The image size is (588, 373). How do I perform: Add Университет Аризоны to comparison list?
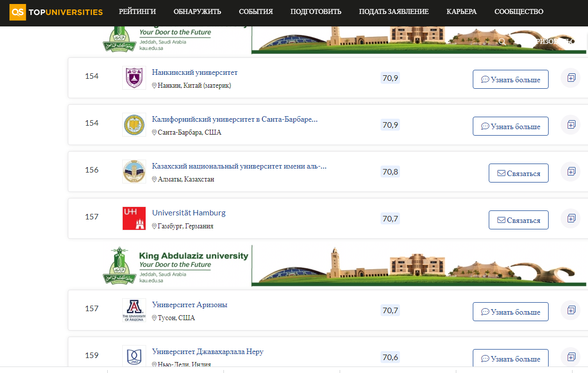571,310
